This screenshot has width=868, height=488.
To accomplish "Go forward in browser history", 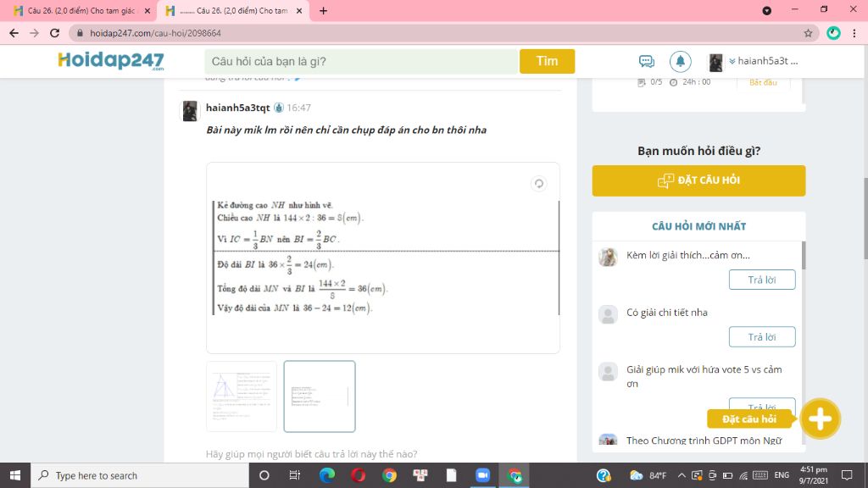I will [x=34, y=33].
